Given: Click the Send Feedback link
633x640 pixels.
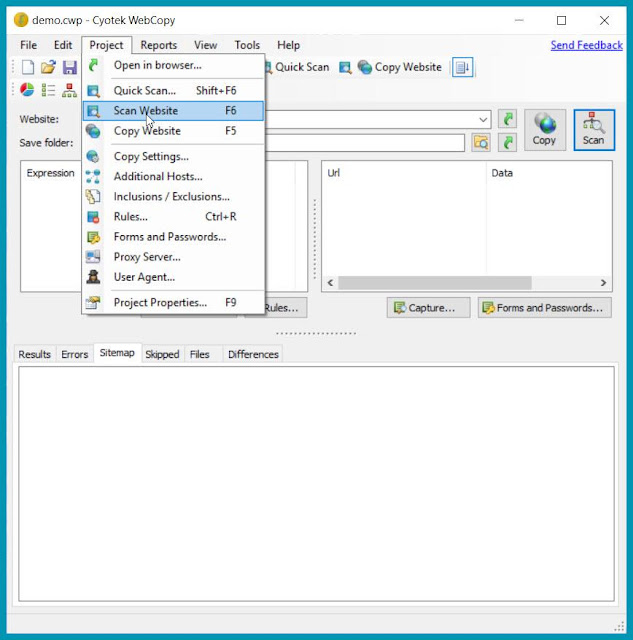Looking at the screenshot, I should pyautogui.click(x=586, y=45).
